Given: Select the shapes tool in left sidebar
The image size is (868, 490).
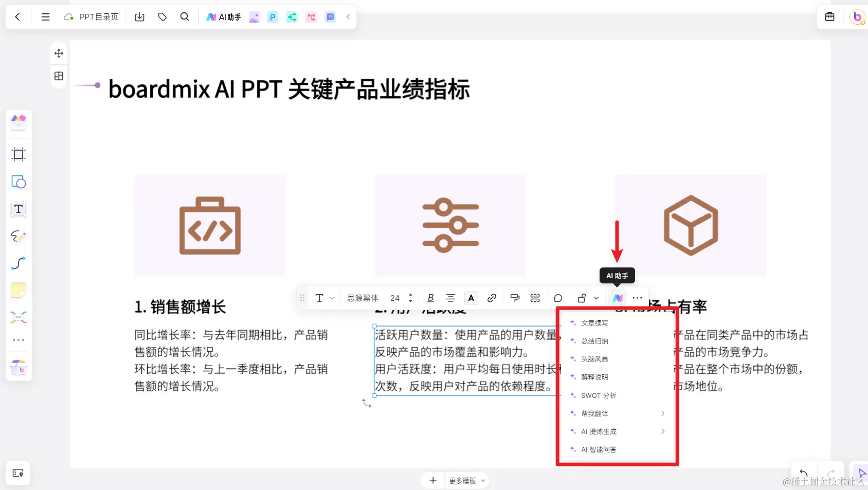Looking at the screenshot, I should [x=19, y=182].
